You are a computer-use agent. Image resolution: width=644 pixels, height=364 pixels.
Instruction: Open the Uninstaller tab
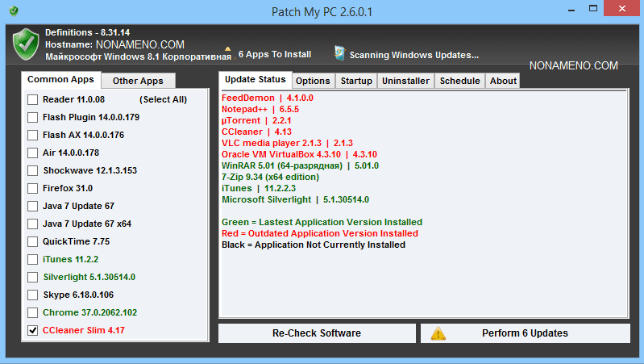(x=405, y=81)
